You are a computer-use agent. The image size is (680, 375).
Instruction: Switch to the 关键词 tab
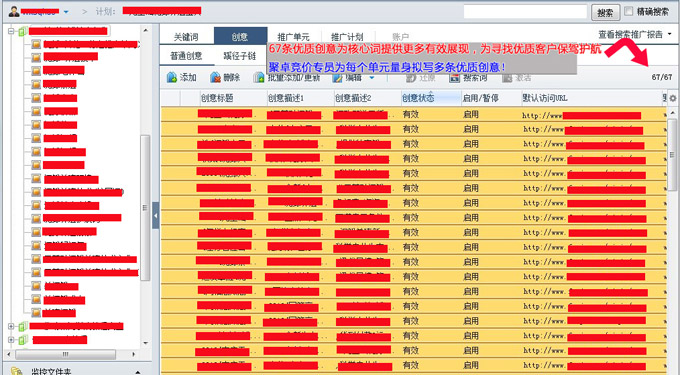point(186,37)
